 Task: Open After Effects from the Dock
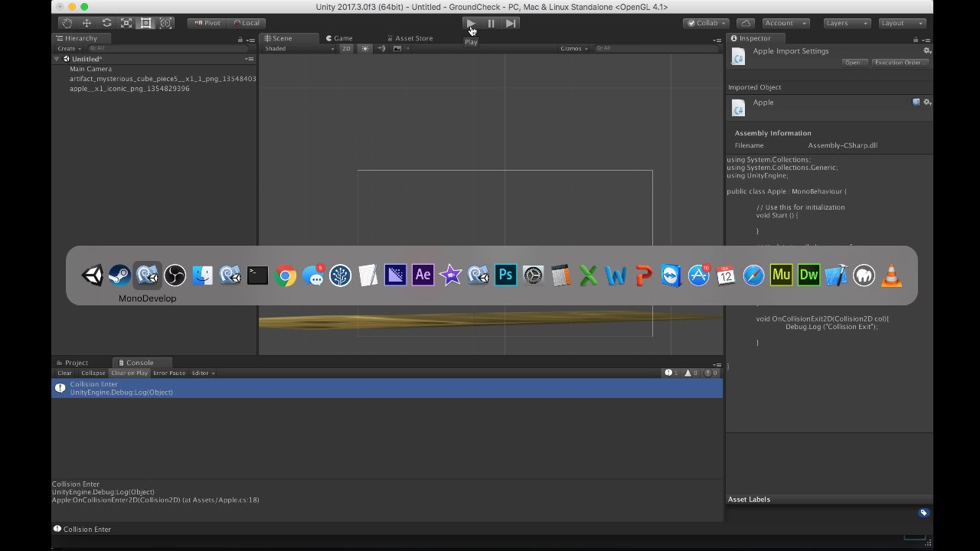pyautogui.click(x=423, y=275)
